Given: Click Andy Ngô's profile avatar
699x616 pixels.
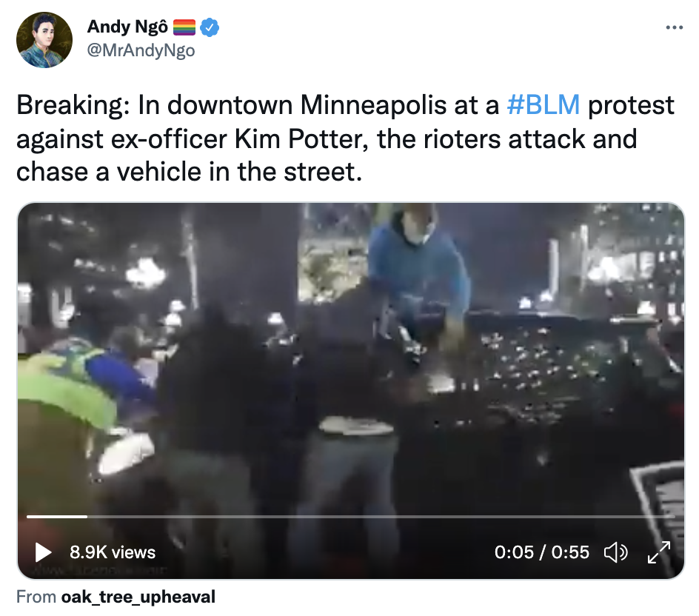Looking at the screenshot, I should tap(44, 40).
